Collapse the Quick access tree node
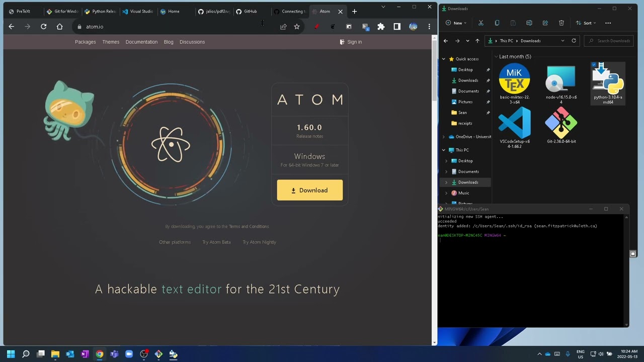 tap(443, 59)
